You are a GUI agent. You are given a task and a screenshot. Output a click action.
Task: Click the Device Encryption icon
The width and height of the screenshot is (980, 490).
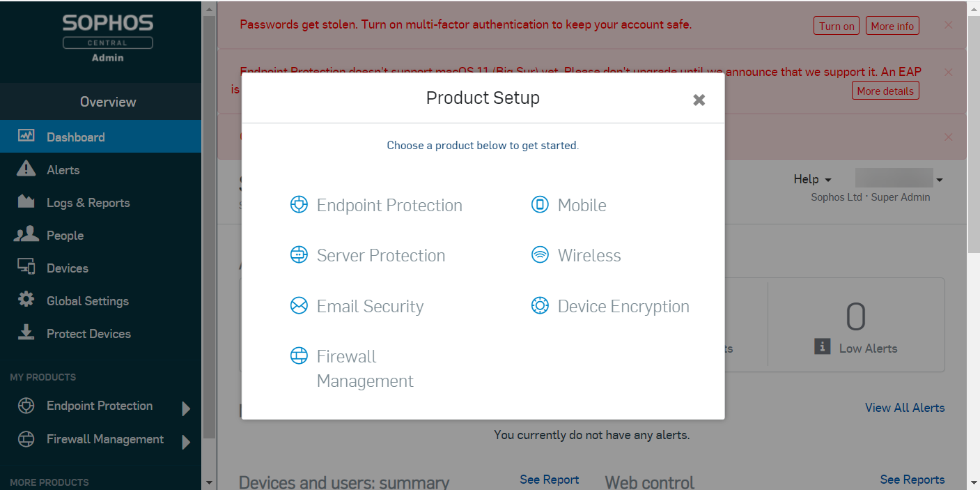(540, 306)
